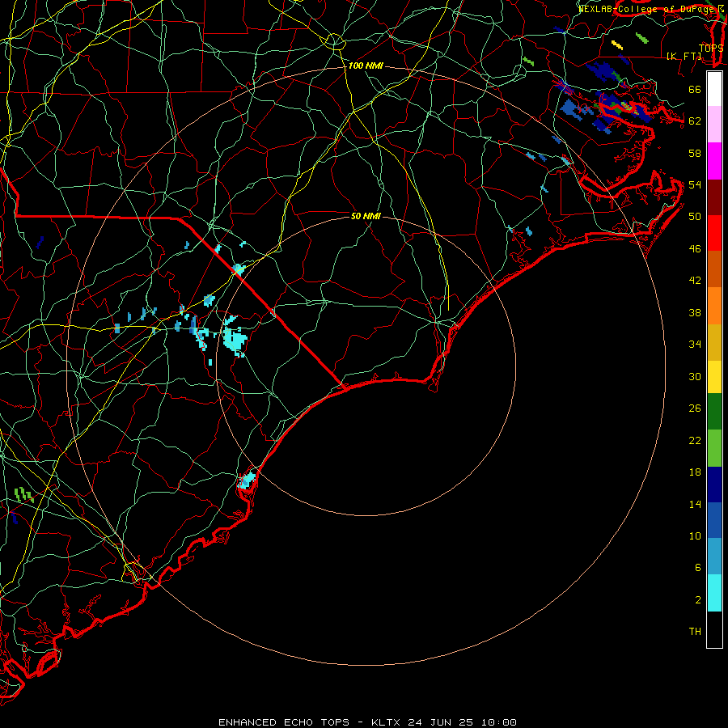The image size is (728, 728).
Task: Click the "TOPS" legend heading
Action: click(x=711, y=48)
